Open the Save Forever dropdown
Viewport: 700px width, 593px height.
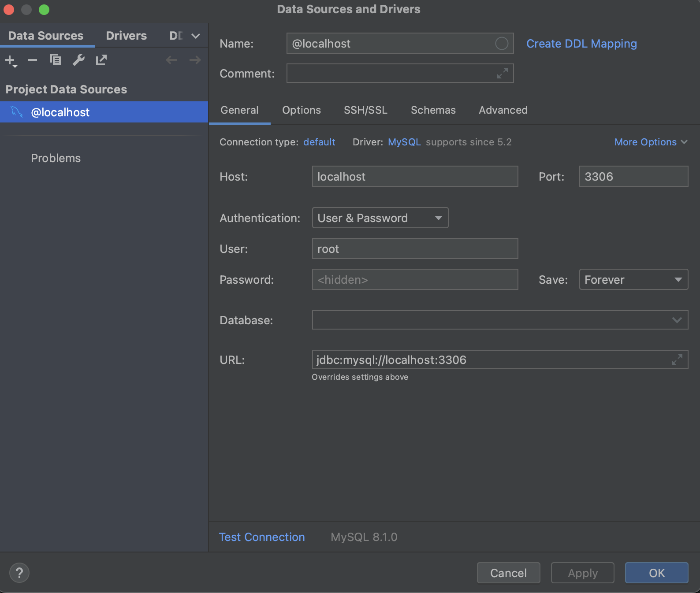click(633, 279)
